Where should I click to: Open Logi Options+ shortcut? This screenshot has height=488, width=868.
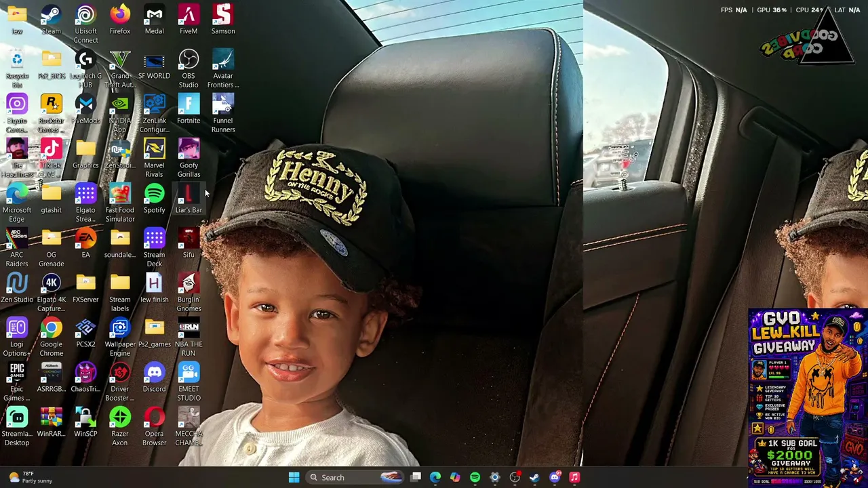(x=17, y=337)
